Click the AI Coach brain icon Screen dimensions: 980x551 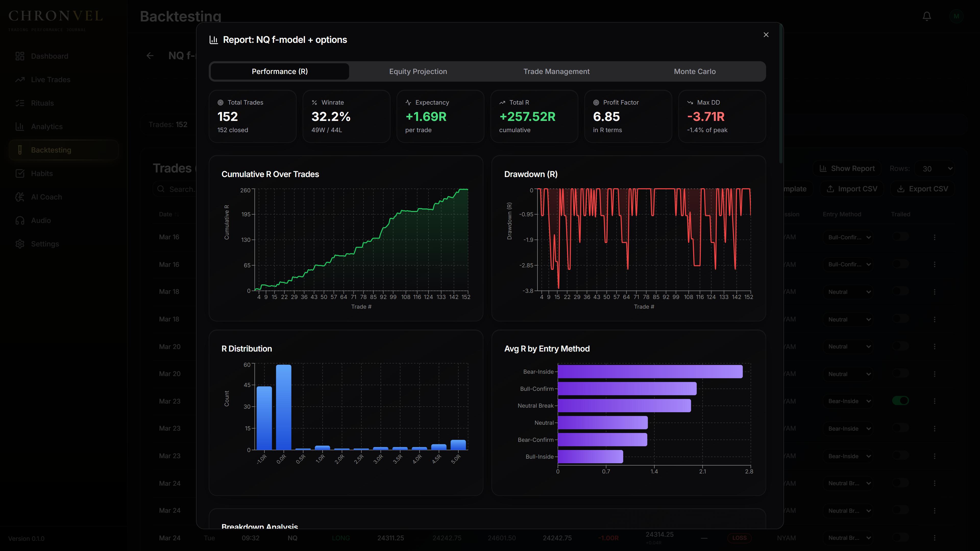coord(20,197)
